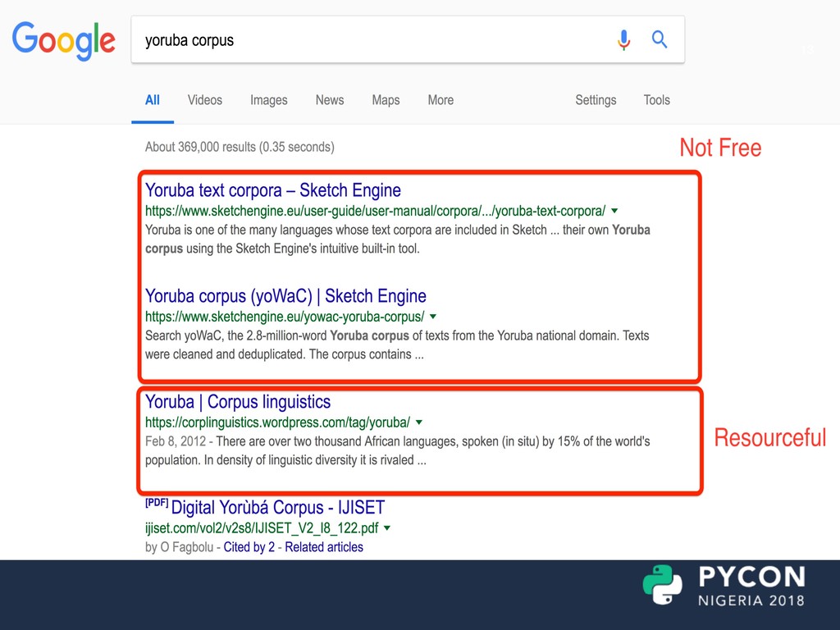Open dropdown beside yowac-yoruba-corpus URL
840x630 pixels.
(433, 317)
